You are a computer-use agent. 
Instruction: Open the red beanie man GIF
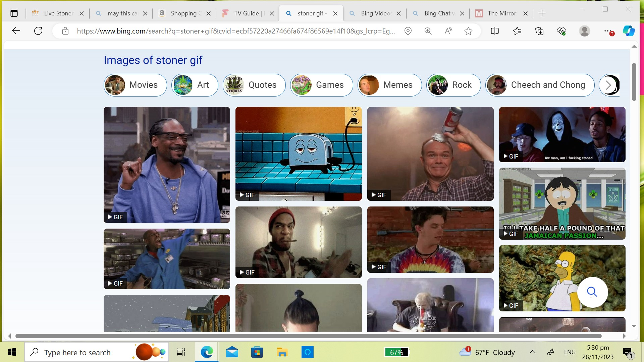click(299, 242)
